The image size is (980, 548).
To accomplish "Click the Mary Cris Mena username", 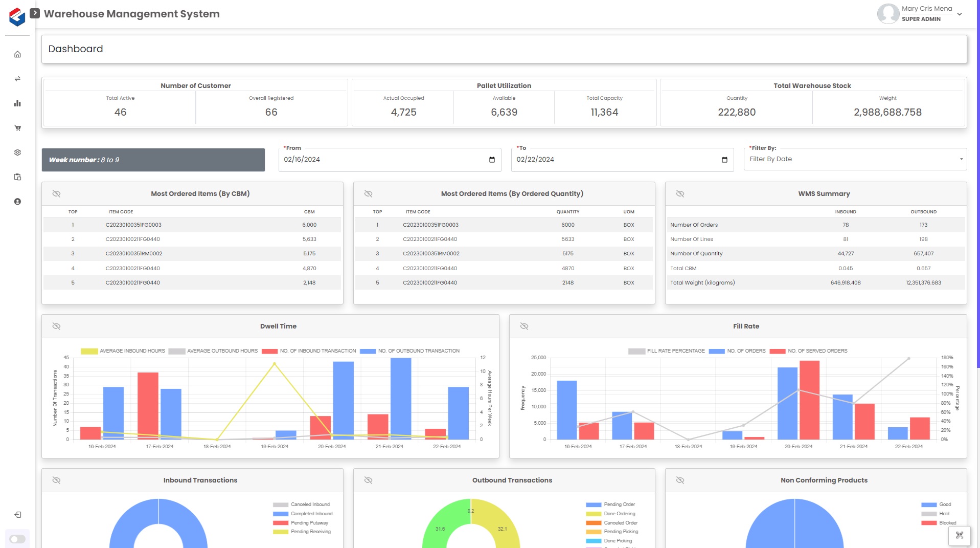I will [x=927, y=9].
